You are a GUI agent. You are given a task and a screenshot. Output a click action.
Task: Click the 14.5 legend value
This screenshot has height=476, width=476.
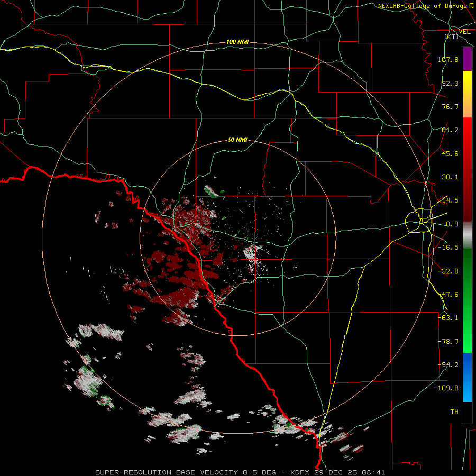coord(450,200)
